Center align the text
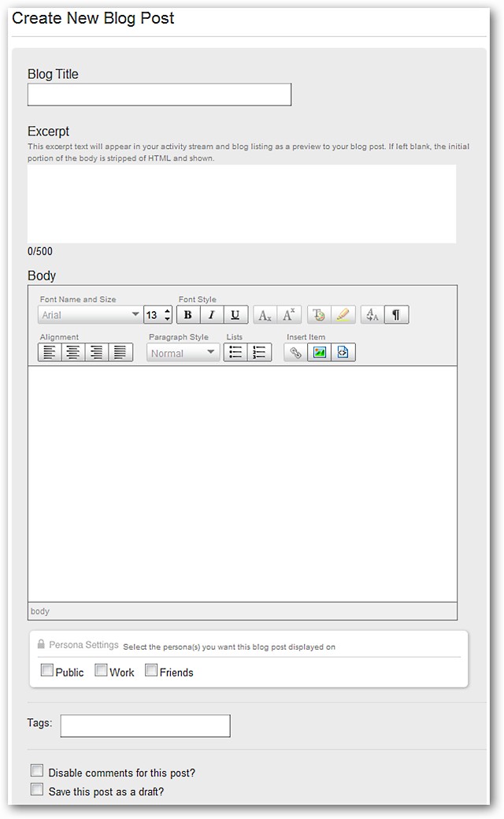Image resolution: width=504 pixels, height=819 pixels. [73, 353]
